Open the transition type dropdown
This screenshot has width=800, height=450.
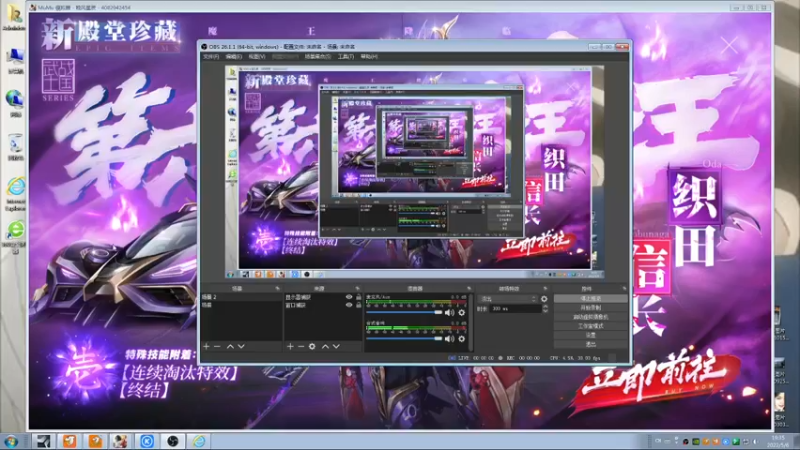click(508, 299)
